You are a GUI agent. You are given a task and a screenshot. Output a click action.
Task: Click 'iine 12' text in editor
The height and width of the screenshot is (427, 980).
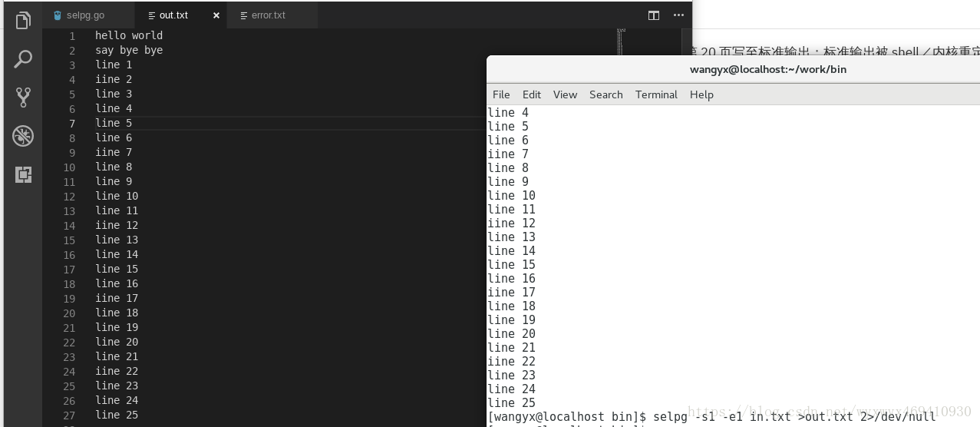pos(117,225)
